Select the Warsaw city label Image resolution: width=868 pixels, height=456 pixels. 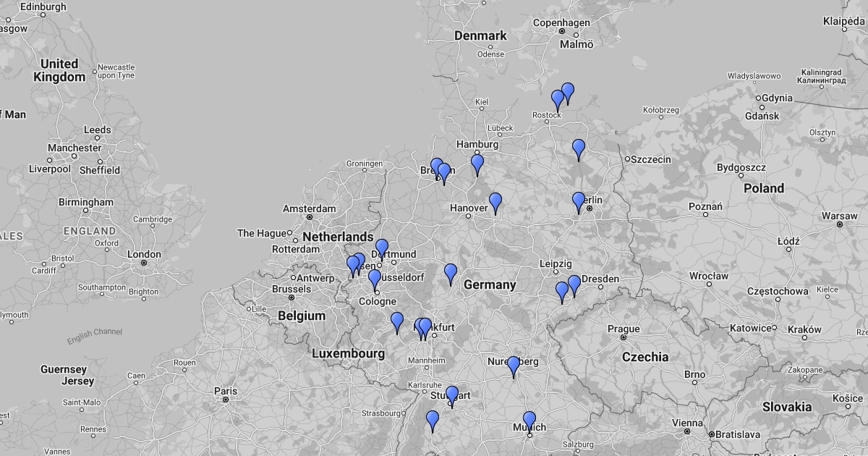click(839, 216)
